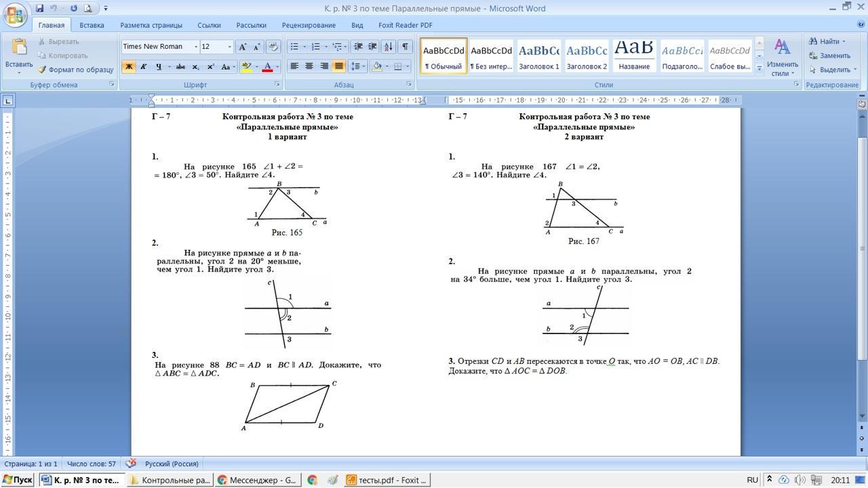Customize Quick Access Toolbar dropdown
The height and width of the screenshot is (488, 868).
[x=106, y=8]
